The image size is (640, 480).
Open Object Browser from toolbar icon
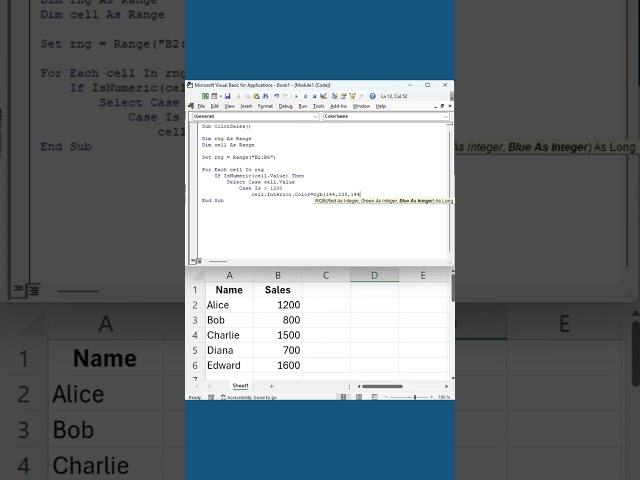pyautogui.click(x=352, y=96)
